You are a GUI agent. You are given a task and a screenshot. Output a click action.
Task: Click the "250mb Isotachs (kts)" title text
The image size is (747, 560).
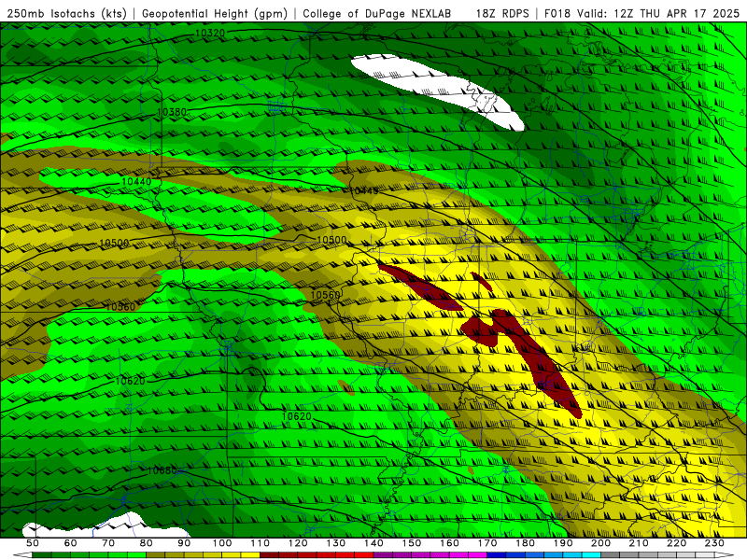66,14
